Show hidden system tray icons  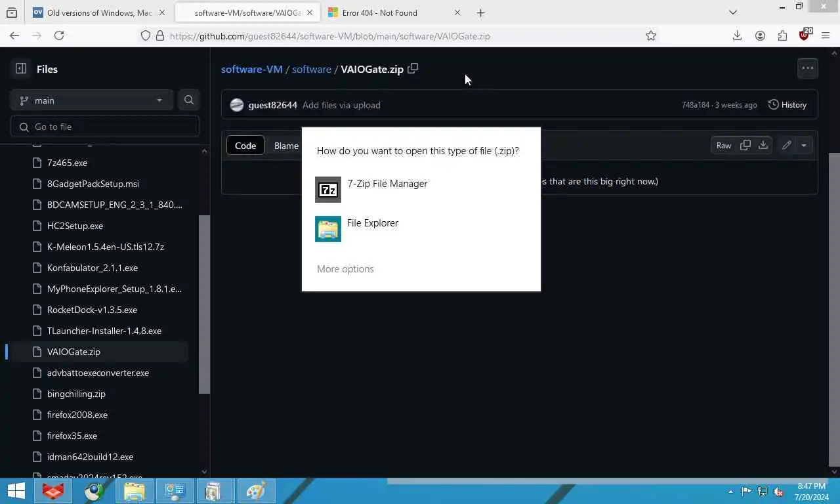click(x=730, y=492)
